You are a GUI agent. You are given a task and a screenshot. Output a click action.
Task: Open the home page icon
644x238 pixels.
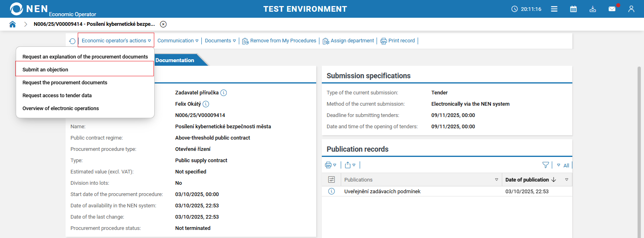pos(12,24)
